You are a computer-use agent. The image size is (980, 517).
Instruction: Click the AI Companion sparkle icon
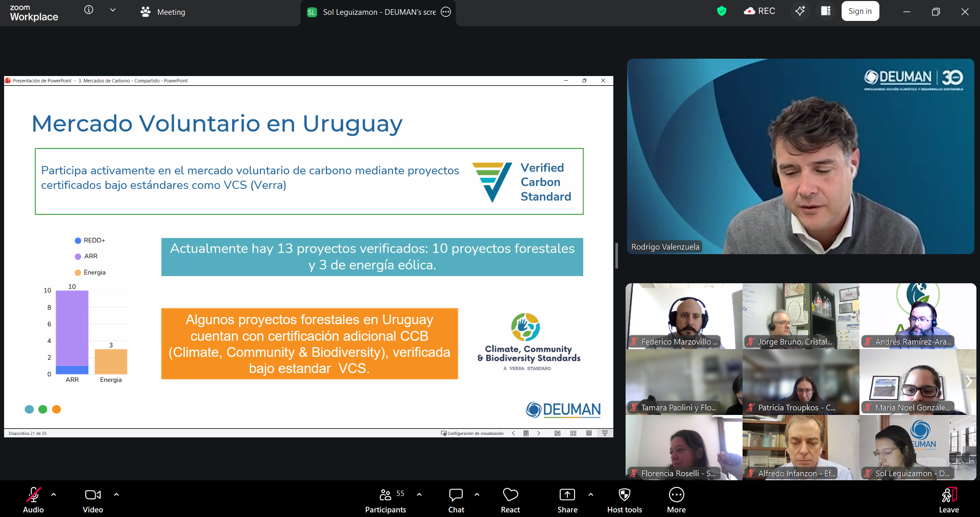800,11
